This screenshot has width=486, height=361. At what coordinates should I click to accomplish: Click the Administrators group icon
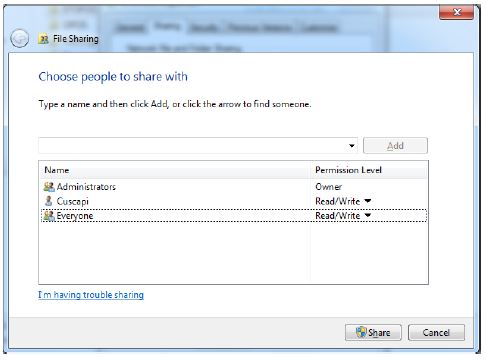point(49,187)
